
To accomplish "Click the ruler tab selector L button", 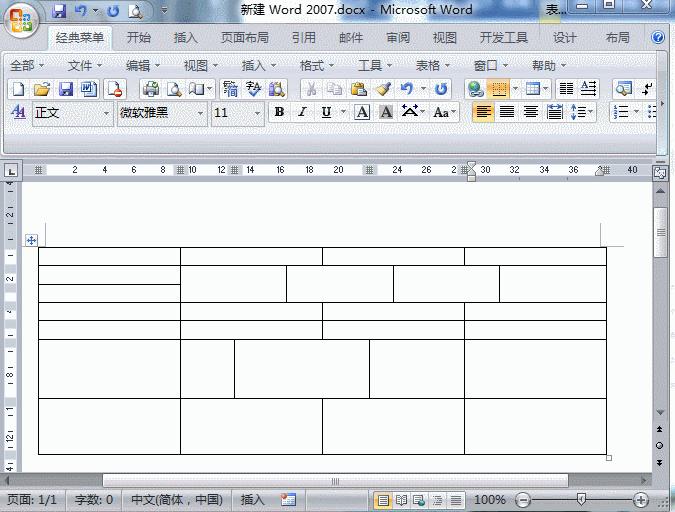I will (11, 171).
